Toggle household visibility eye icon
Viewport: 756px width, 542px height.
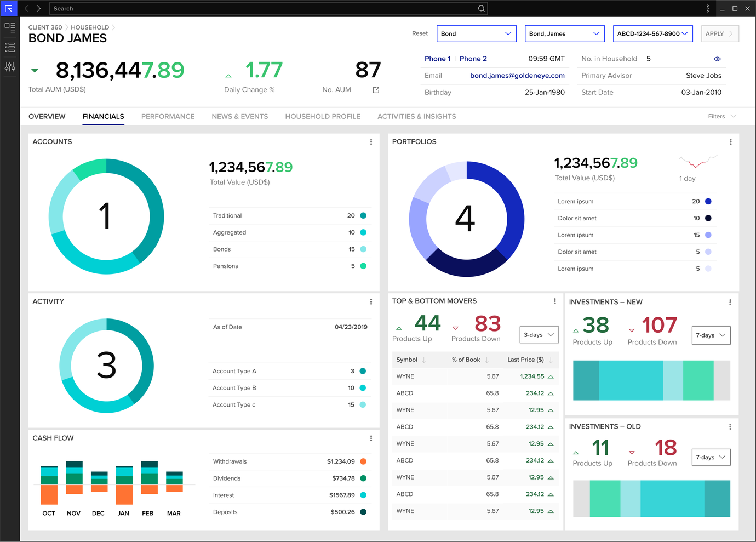click(x=717, y=59)
